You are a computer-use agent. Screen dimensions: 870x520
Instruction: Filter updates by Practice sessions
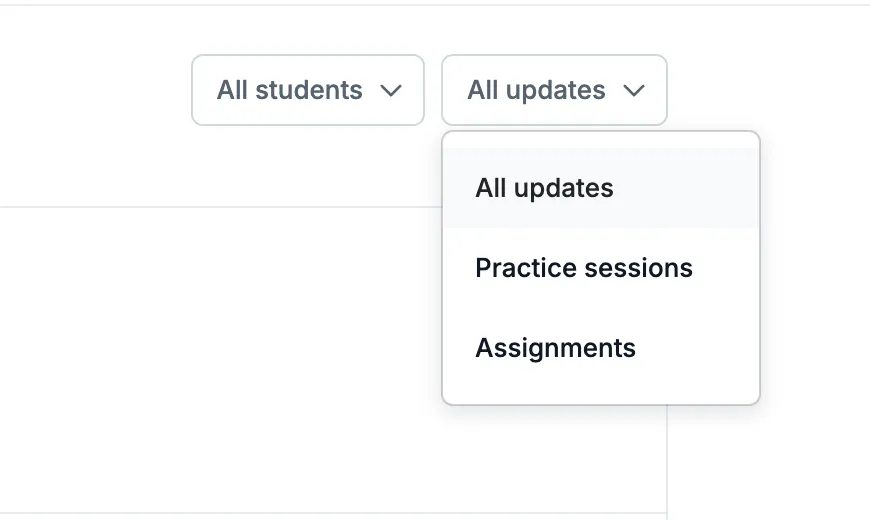[x=601, y=268]
